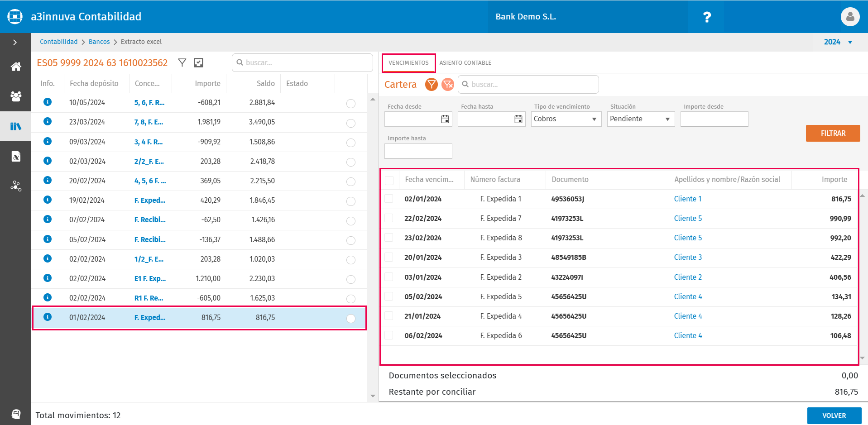Viewport: 868px width, 425px height.
Task: Show info for the 01/02/2024 movement
Action: pyautogui.click(x=48, y=317)
